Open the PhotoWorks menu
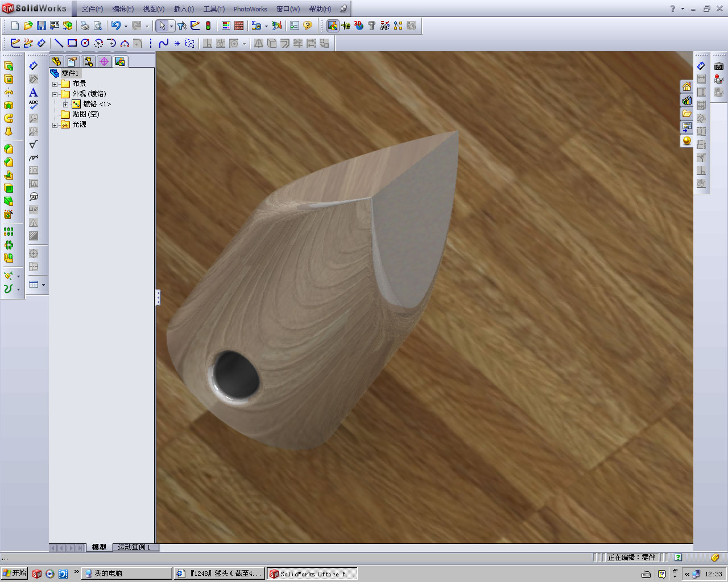728x582 pixels. pos(250,9)
